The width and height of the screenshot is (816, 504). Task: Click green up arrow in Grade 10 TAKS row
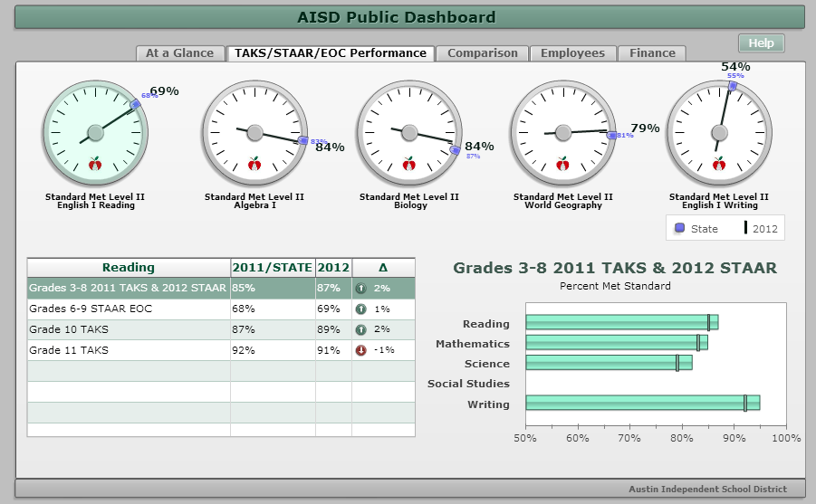tap(360, 329)
